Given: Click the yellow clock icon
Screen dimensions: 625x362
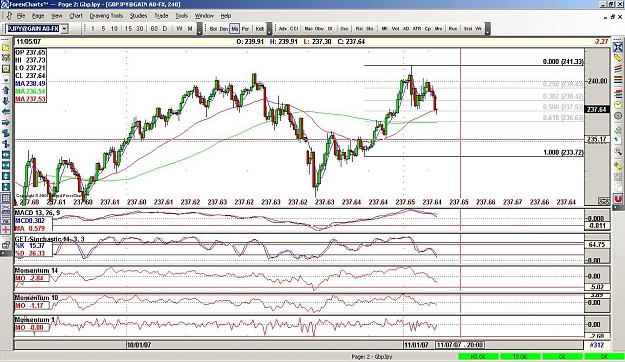Looking at the screenshot, I should pos(617,105).
